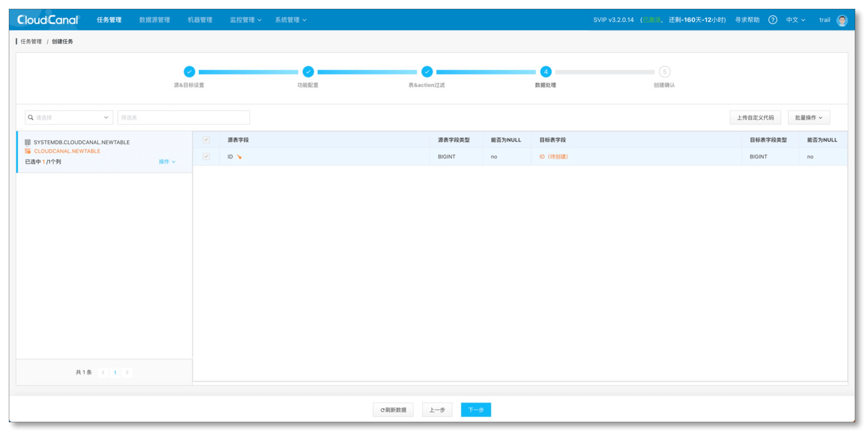This screenshot has height=435, width=868.
Task: Click the orange key icon beside ID
Action: pyautogui.click(x=239, y=157)
